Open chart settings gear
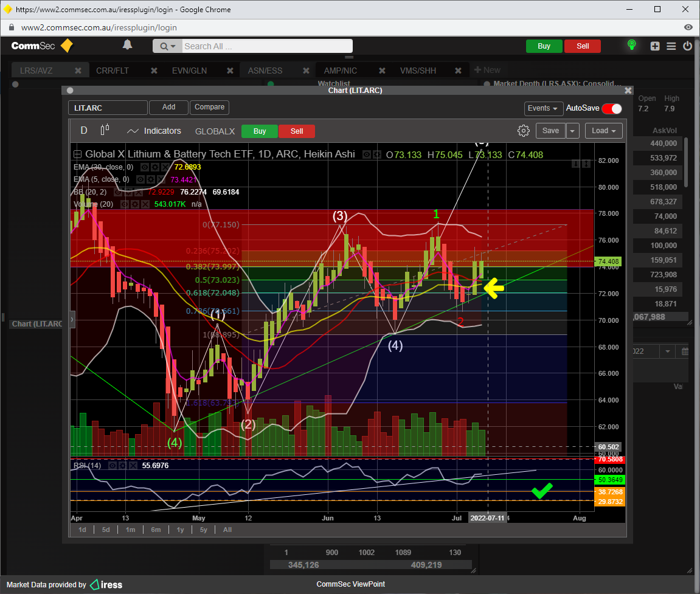Viewport: 700px width, 594px height. tap(523, 131)
